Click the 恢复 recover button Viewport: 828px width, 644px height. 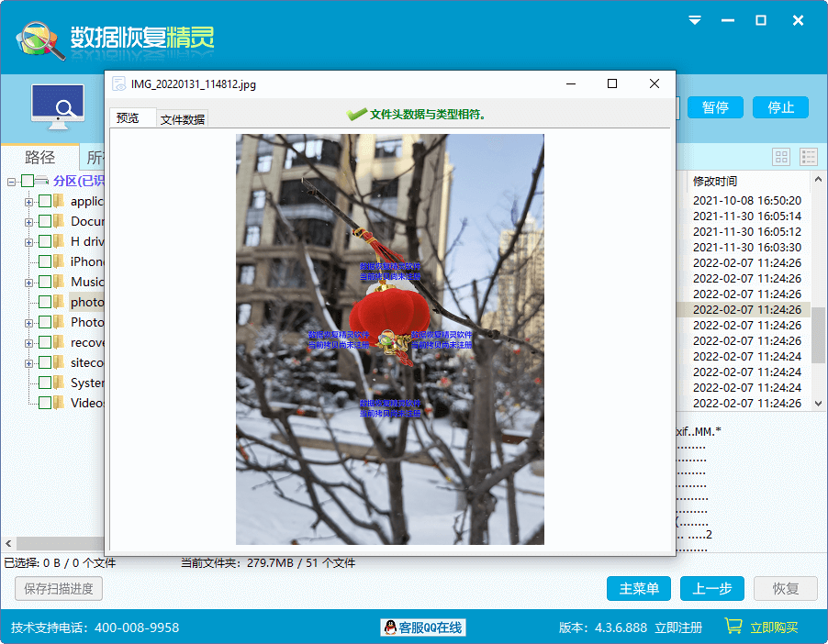[x=786, y=588]
